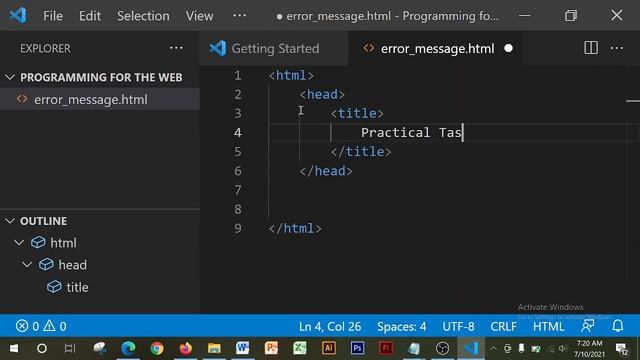Open the View menu
Screen dimensions: 640x360
point(199,16)
